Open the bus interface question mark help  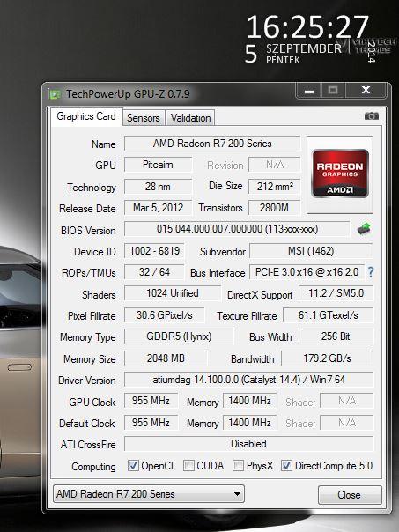click(371, 272)
